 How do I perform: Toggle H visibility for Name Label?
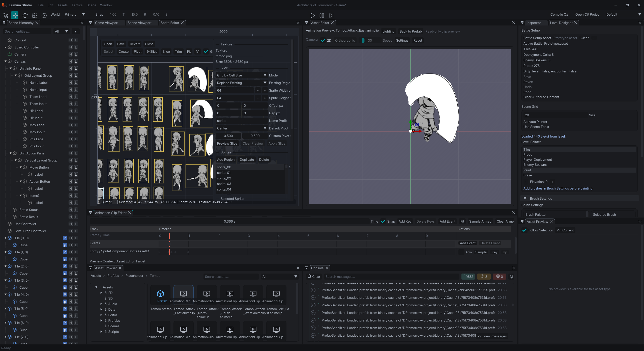71,83
